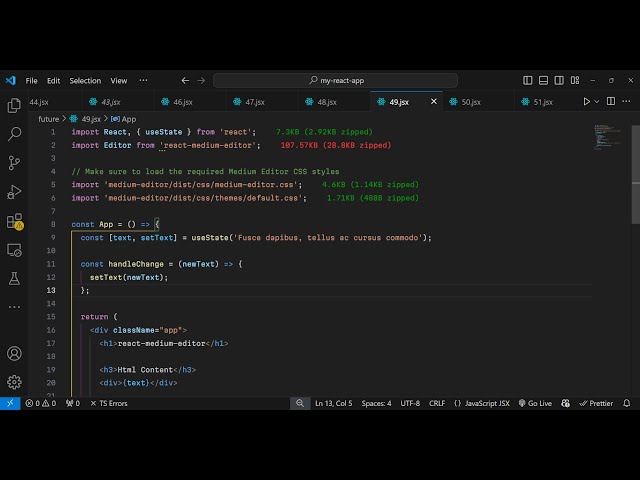This screenshot has height=480, width=640.
Task: Switch to the 47.jsx editor tab
Action: (254, 101)
